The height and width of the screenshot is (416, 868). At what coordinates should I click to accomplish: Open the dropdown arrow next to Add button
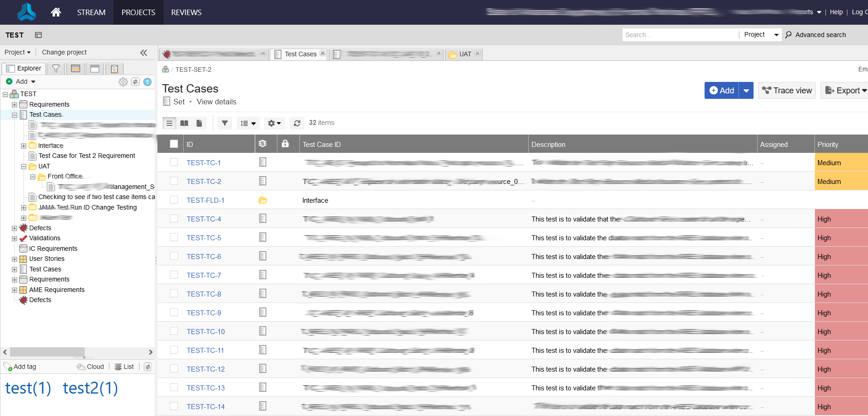(x=746, y=91)
